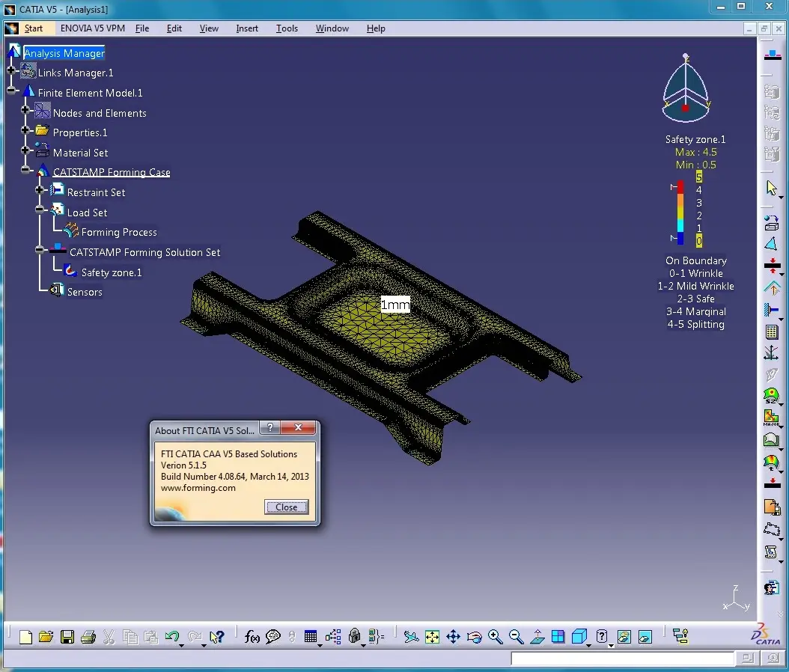The height and width of the screenshot is (672, 789).
Task: Expand Properties.1 node
Action: click(25, 130)
